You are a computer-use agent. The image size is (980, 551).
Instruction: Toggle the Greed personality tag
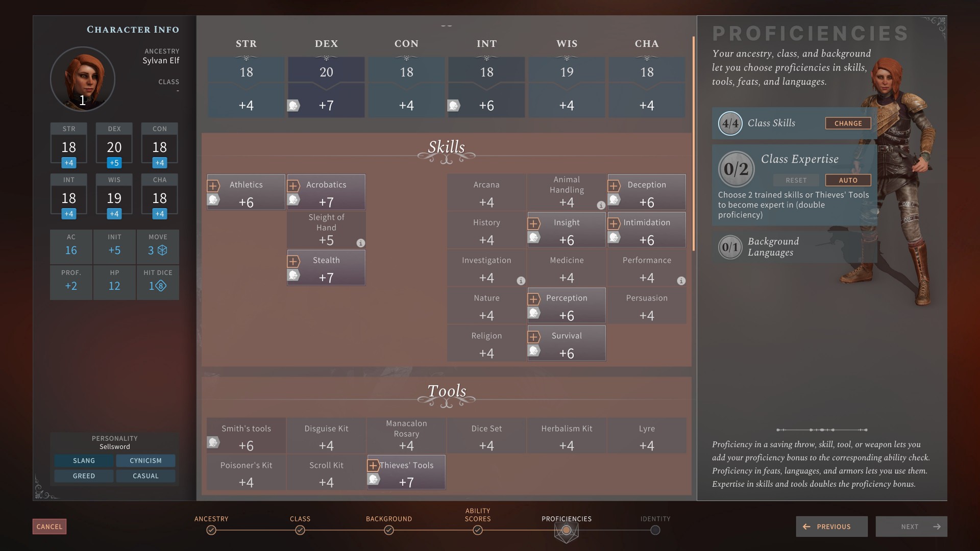[x=84, y=476]
